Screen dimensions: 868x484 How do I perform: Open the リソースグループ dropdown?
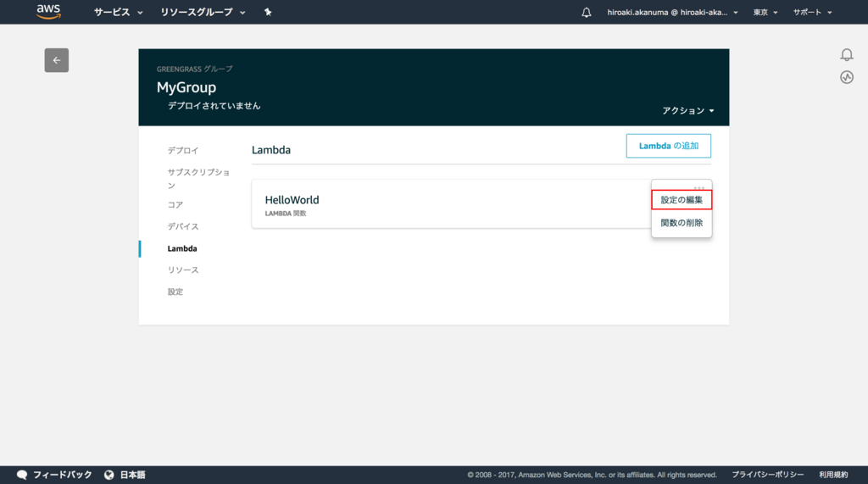coord(203,12)
